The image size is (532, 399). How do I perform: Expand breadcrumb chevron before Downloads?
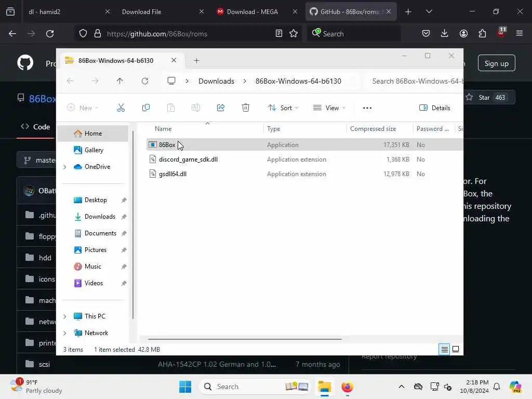[x=187, y=81]
